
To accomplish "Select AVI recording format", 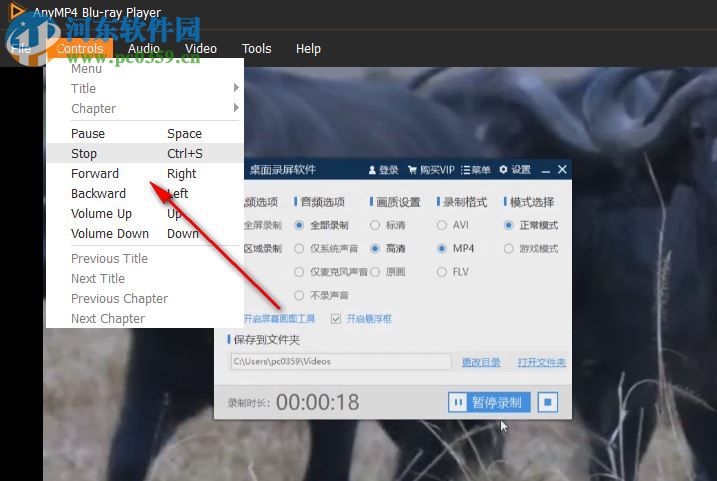I will click(442, 225).
